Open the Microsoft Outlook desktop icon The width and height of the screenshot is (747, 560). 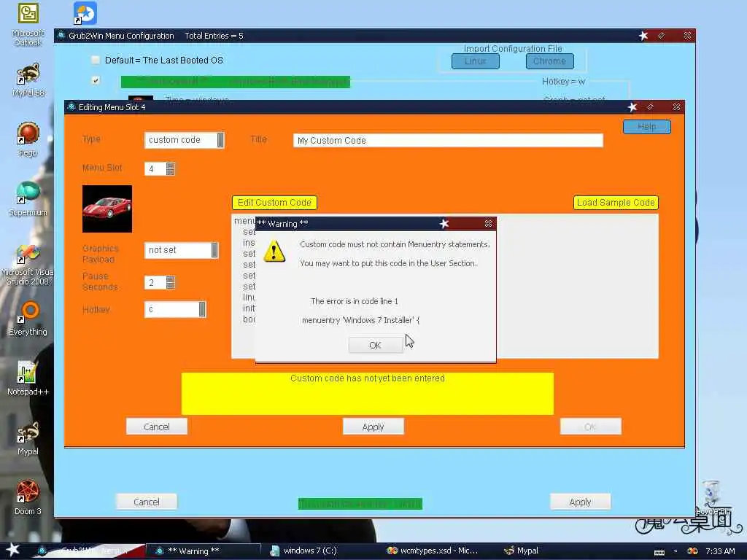pos(28,24)
